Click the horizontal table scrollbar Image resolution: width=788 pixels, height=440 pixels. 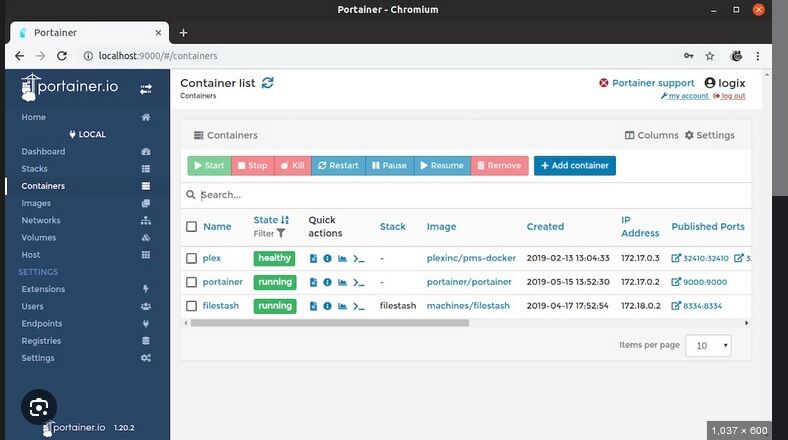tap(330, 323)
